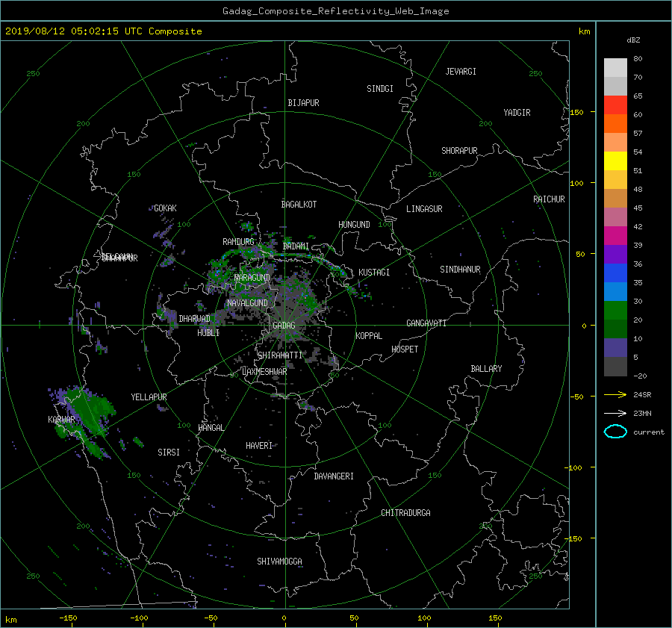Click the CHITRADURGA city label
Viewport: 672px width, 628px height.
[x=405, y=513]
